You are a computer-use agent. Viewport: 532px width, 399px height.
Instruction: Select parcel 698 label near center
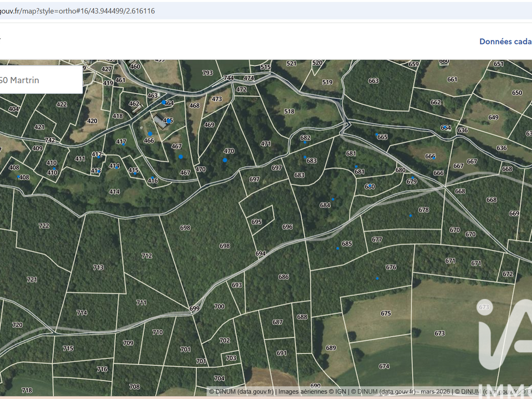click(224, 245)
